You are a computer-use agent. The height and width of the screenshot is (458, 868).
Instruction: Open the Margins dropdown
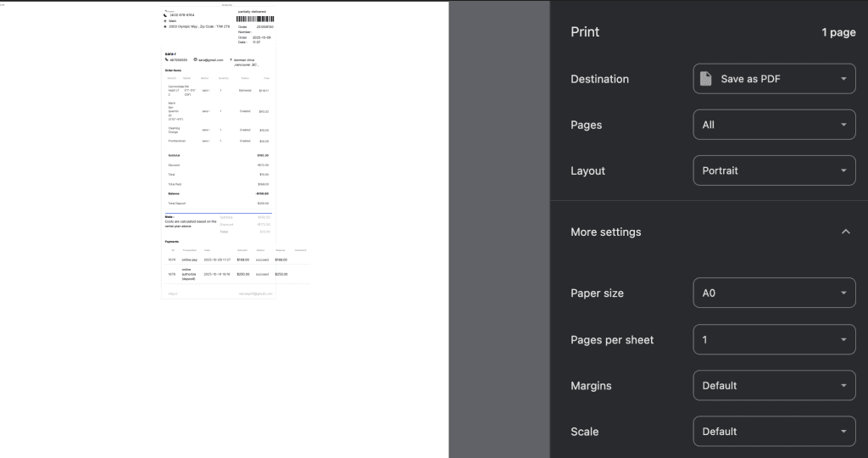click(773, 385)
